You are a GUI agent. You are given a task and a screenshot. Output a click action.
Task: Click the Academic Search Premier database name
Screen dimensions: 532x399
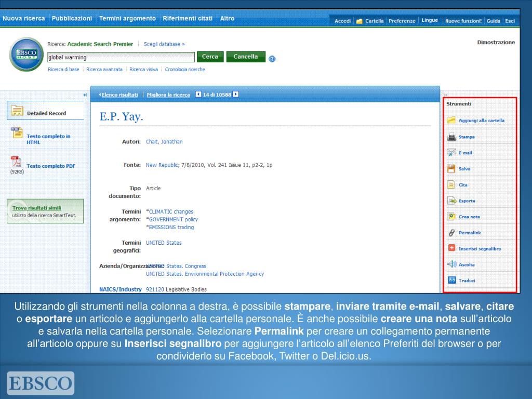(100, 44)
